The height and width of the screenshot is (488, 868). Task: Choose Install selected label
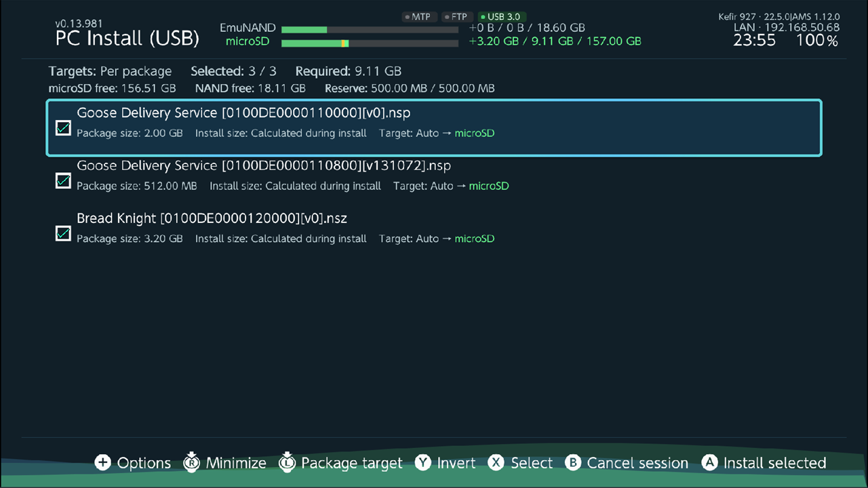point(774,463)
